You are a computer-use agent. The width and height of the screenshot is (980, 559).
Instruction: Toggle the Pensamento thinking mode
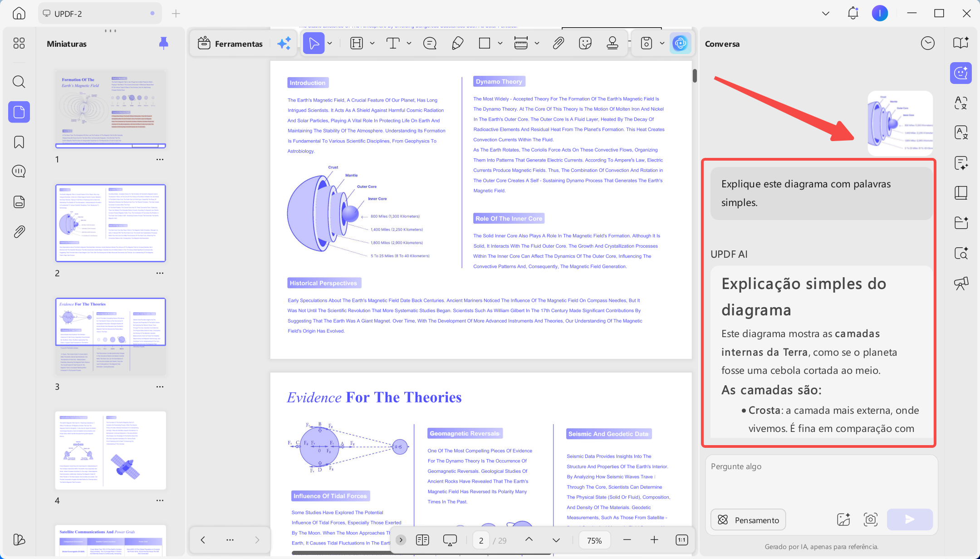pyautogui.click(x=748, y=520)
